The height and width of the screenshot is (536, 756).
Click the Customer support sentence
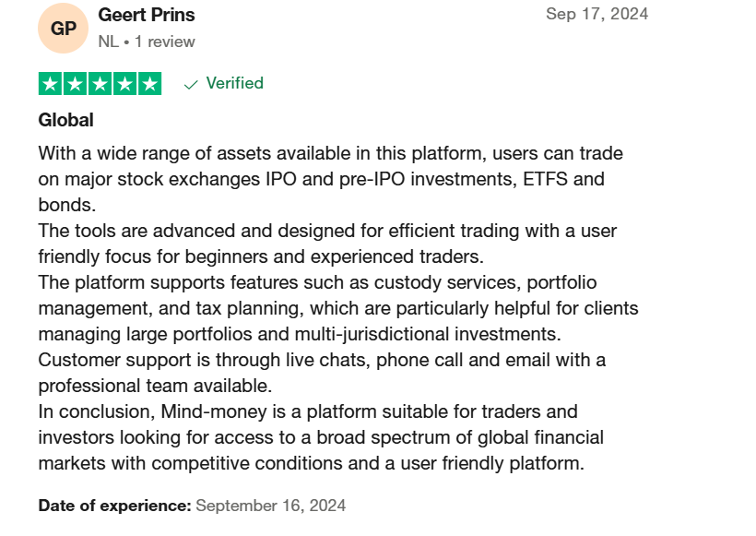click(322, 373)
